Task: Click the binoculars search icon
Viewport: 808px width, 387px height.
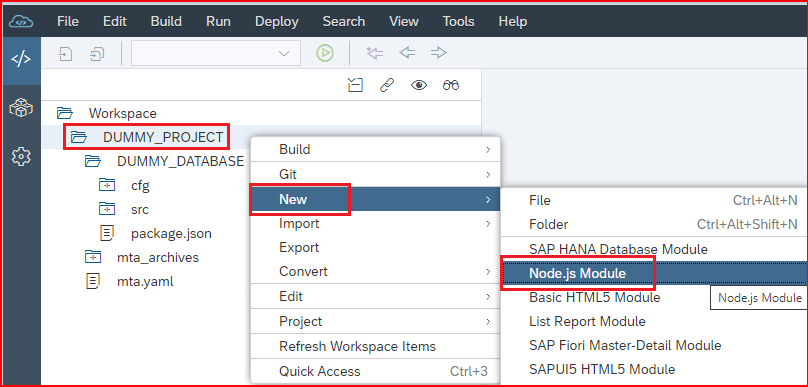Action: pyautogui.click(x=451, y=85)
